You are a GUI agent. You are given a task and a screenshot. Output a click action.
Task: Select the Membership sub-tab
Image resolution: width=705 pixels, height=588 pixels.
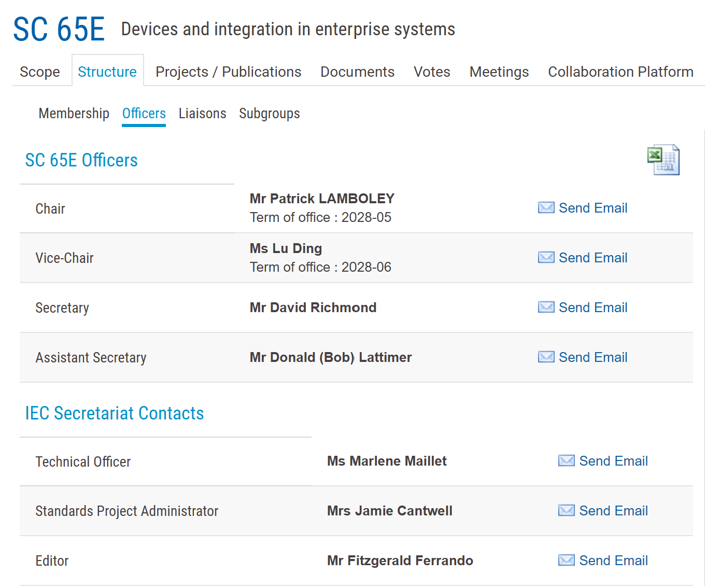pos(74,114)
